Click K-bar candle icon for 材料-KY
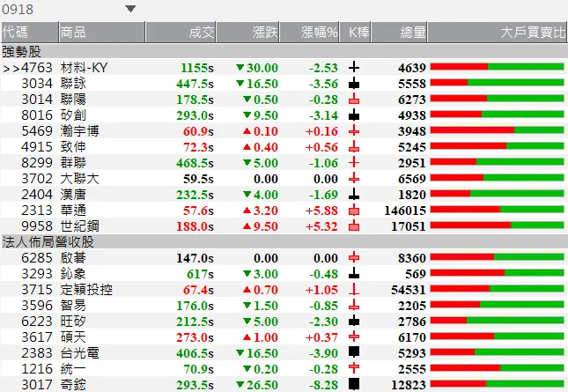The height and width of the screenshot is (392, 568). 354,67
